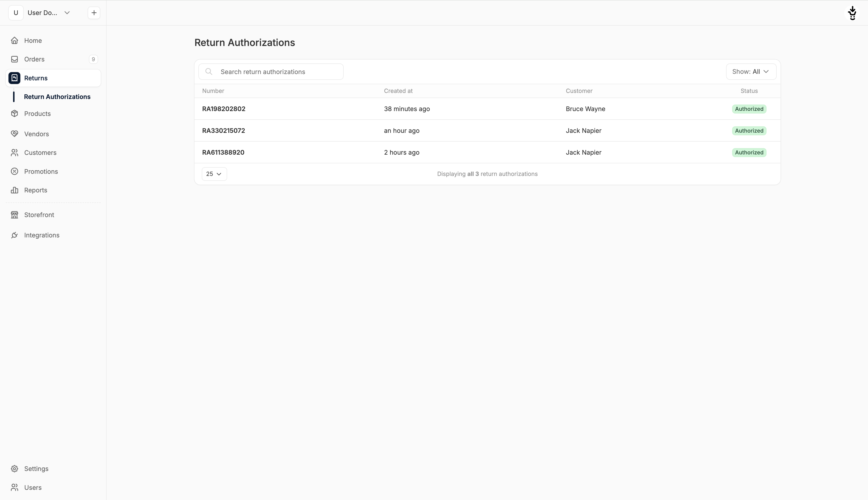Open return RA611388920
The image size is (868, 500).
click(x=223, y=152)
